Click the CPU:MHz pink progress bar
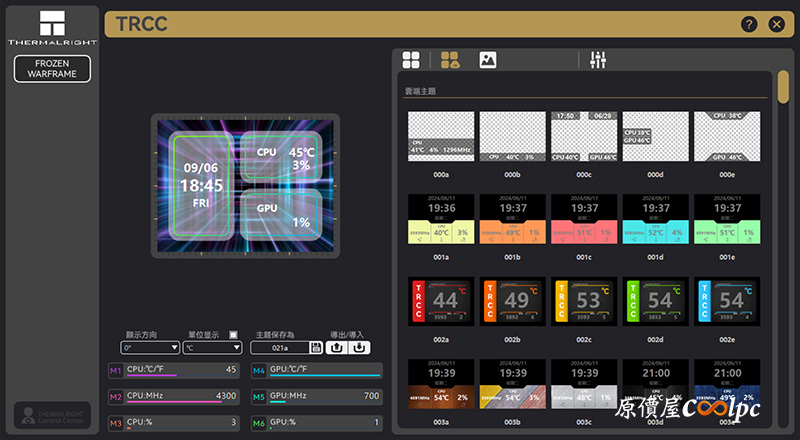 coord(174,402)
